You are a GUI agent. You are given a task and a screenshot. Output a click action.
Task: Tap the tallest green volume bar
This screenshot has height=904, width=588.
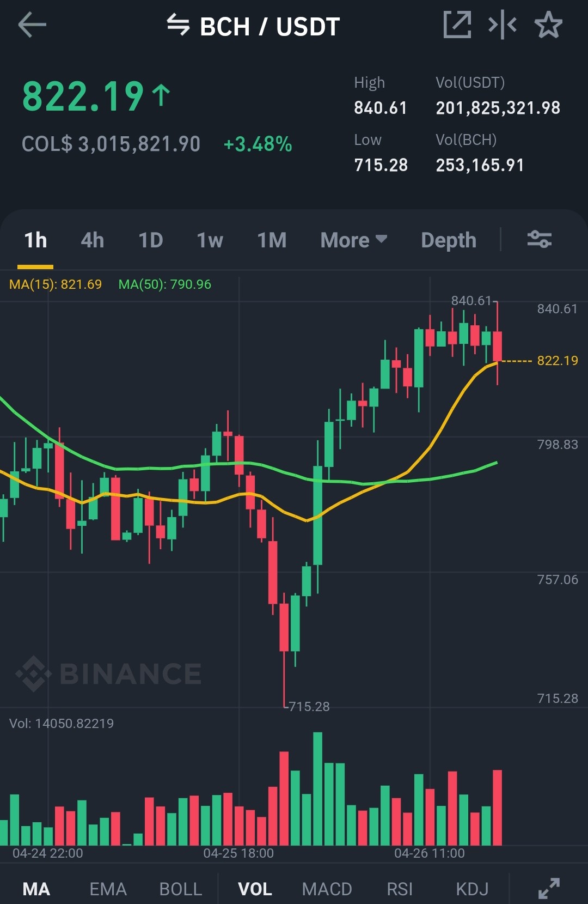pos(318,788)
